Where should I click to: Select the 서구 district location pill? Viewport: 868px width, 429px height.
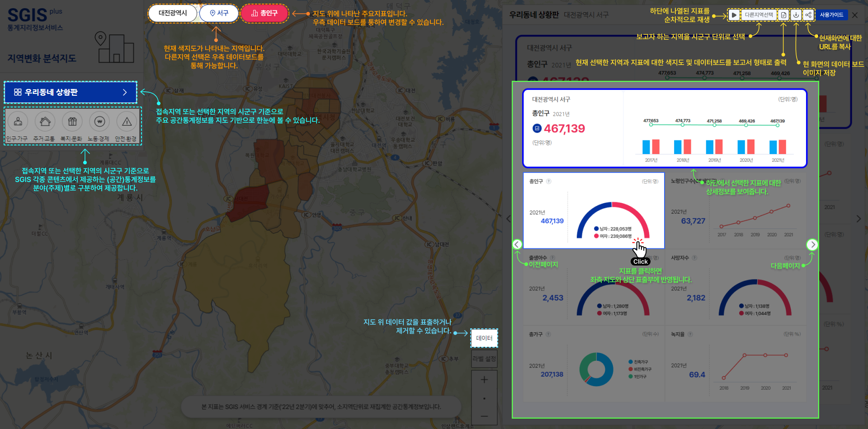point(219,13)
